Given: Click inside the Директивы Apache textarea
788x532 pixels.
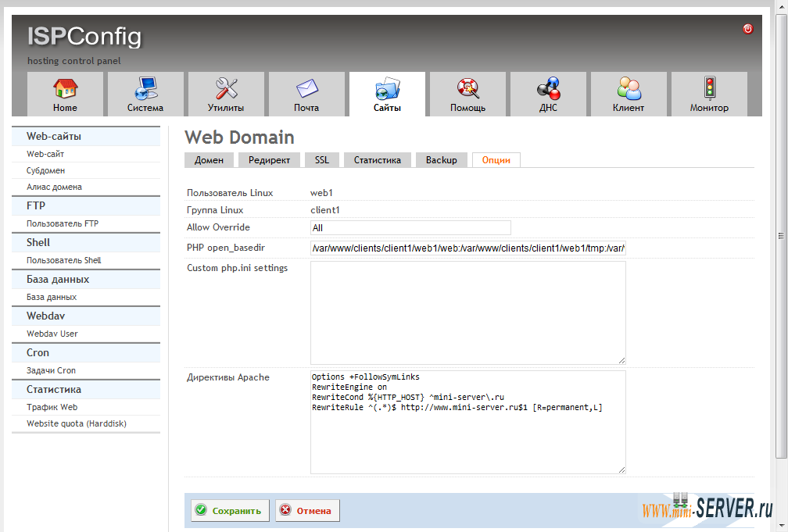Looking at the screenshot, I should pos(467,422).
